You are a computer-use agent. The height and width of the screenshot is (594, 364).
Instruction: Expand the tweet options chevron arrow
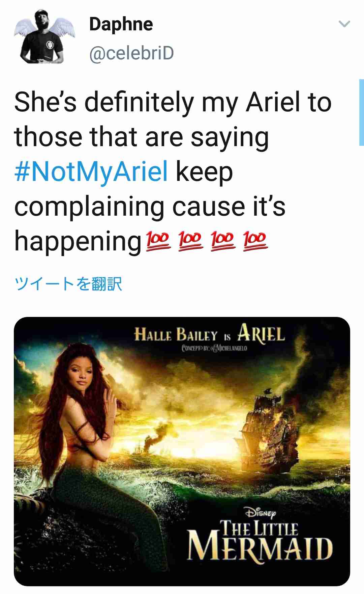coord(344,24)
